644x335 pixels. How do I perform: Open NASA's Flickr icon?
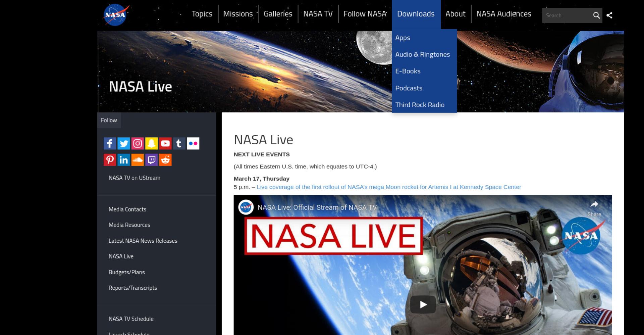[x=193, y=143]
